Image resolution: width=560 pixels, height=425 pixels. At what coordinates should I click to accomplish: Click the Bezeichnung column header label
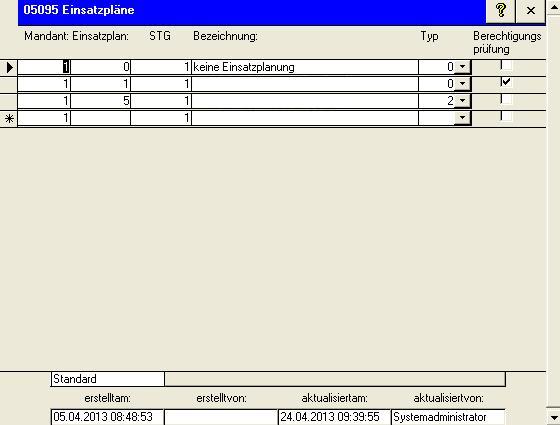[225, 36]
